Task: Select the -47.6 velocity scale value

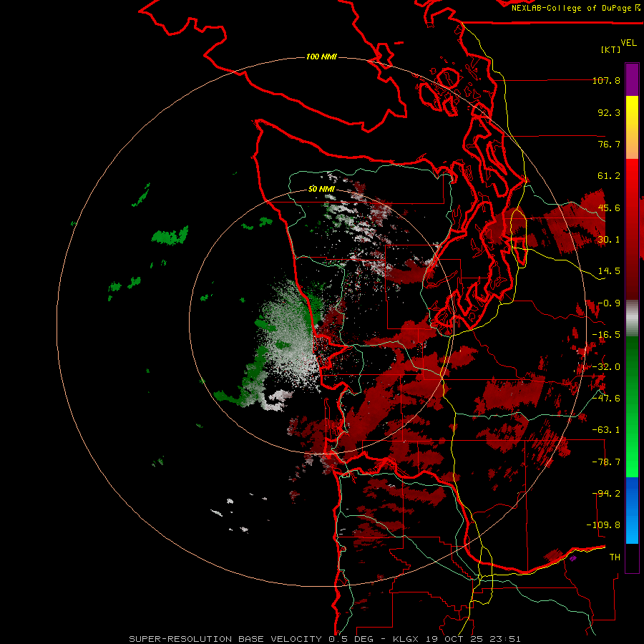Action: 606,399
